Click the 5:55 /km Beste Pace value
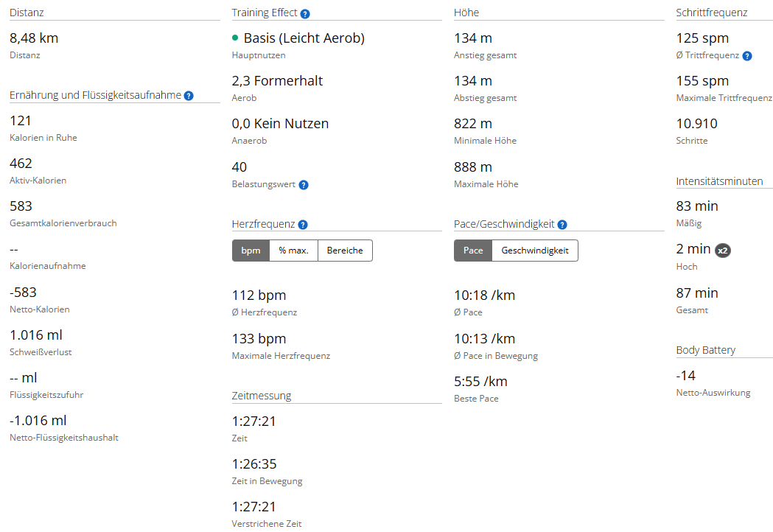 [x=480, y=382]
